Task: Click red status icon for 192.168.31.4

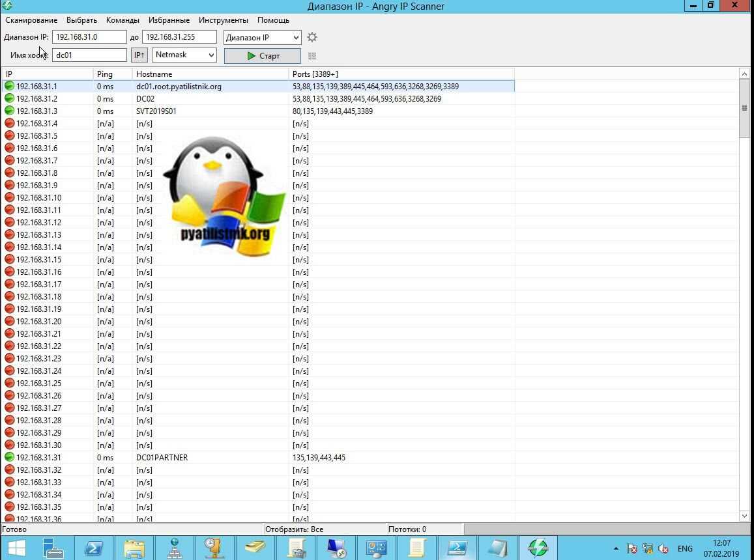Action: click(10, 124)
